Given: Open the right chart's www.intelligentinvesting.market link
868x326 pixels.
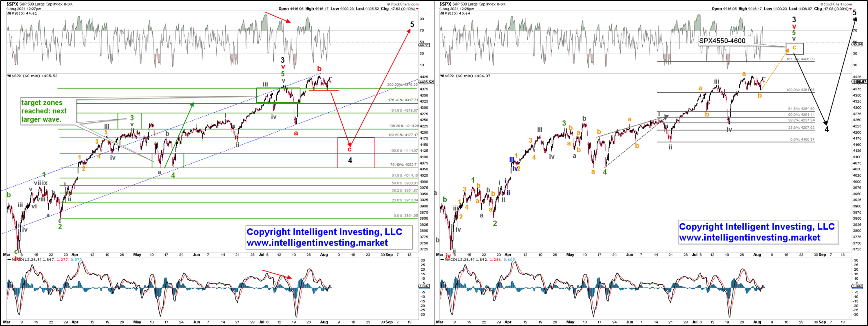Looking at the screenshot, I should (750, 237).
